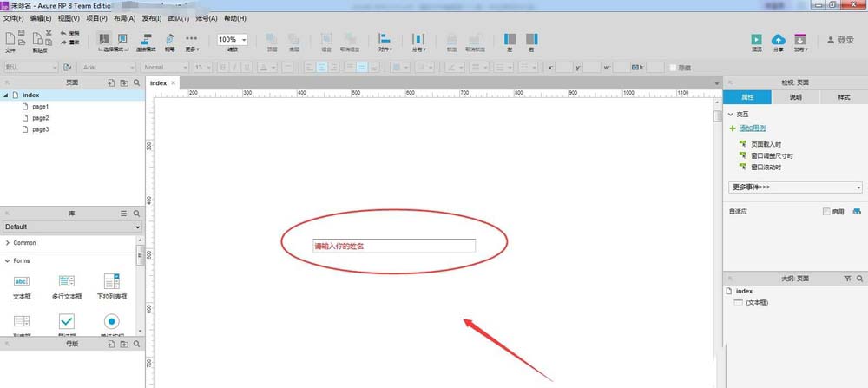The width and height of the screenshot is (868, 388).
Task: Click the Preview play icon
Action: click(x=756, y=39)
